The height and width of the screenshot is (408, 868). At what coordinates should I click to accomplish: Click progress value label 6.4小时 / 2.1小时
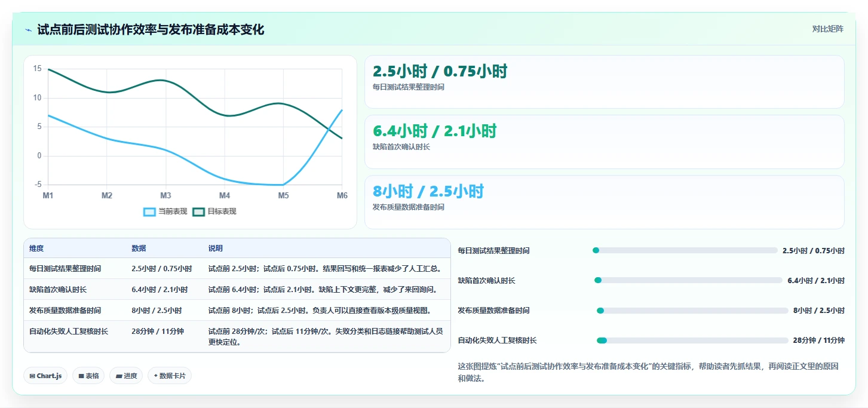tap(816, 280)
